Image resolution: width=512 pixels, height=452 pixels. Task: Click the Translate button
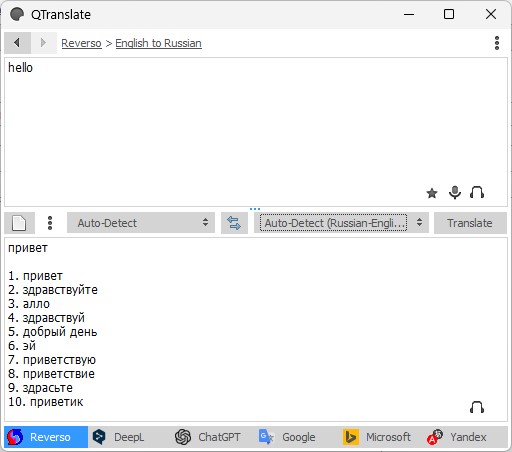pos(470,223)
